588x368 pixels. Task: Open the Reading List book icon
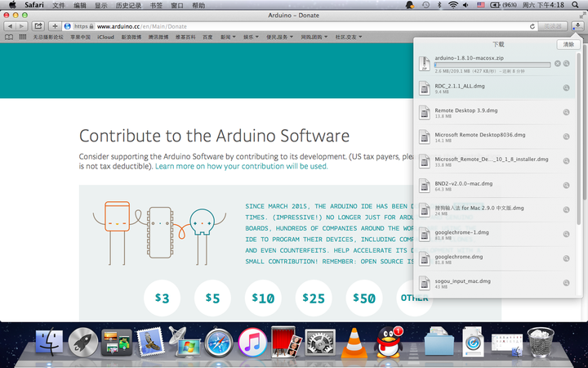pos(8,37)
